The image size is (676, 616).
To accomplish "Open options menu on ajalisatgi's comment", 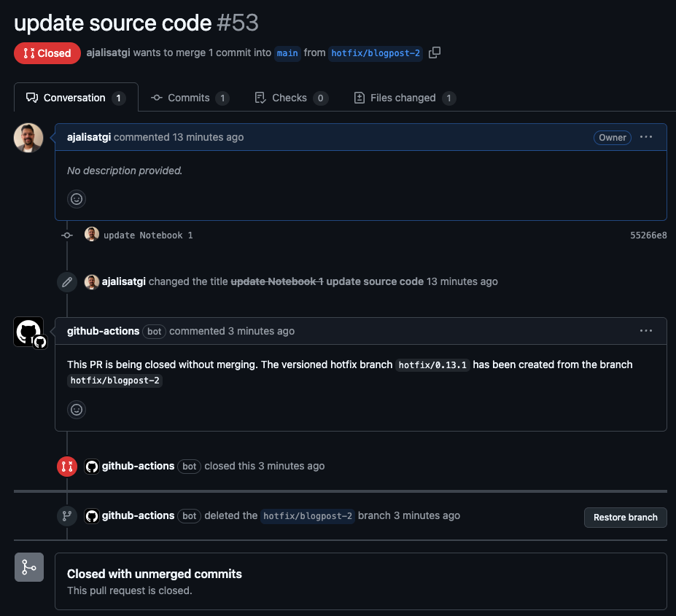I will [x=645, y=137].
